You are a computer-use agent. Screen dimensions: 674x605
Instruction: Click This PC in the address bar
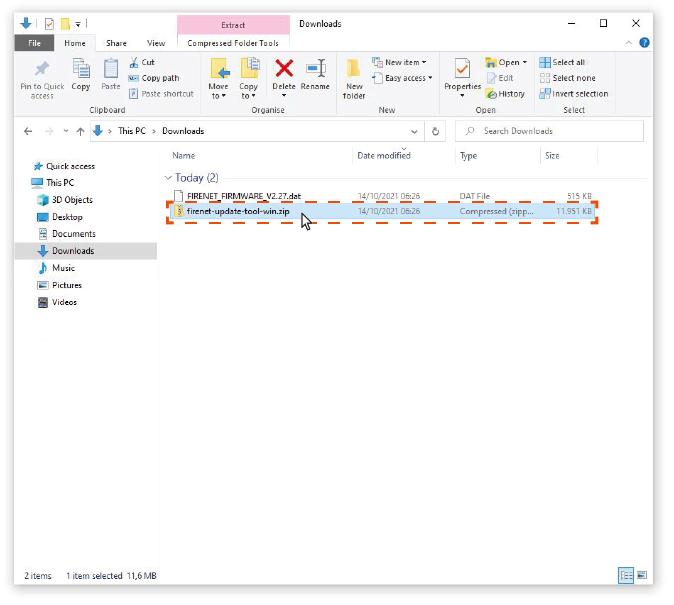coord(132,131)
